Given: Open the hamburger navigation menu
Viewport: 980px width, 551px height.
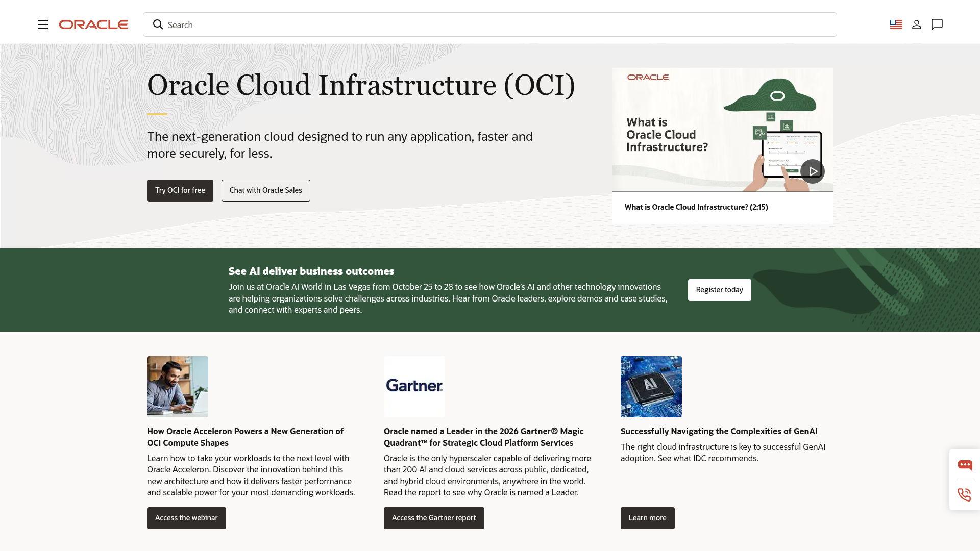Looking at the screenshot, I should (43, 24).
